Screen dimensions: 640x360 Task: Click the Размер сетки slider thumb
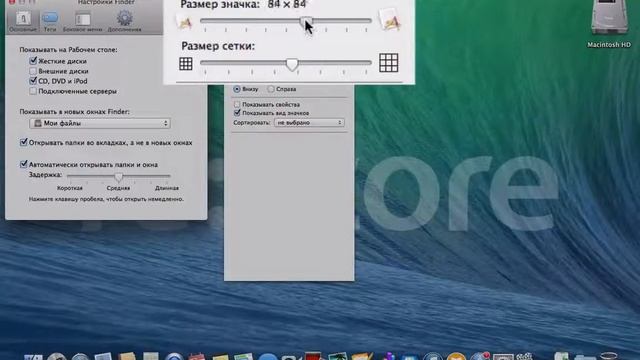pos(292,64)
